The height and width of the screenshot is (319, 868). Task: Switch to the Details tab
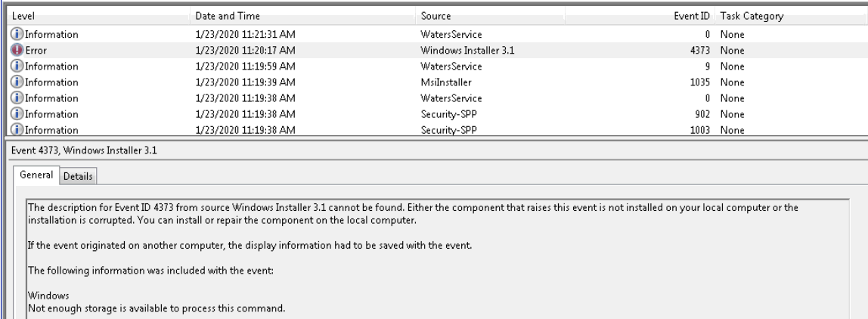point(77,177)
